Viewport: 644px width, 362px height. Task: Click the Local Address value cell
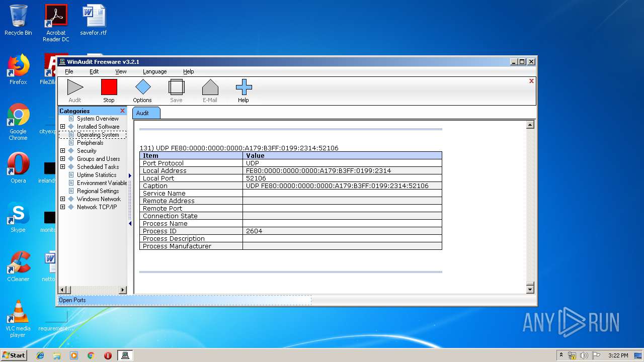(342, 171)
